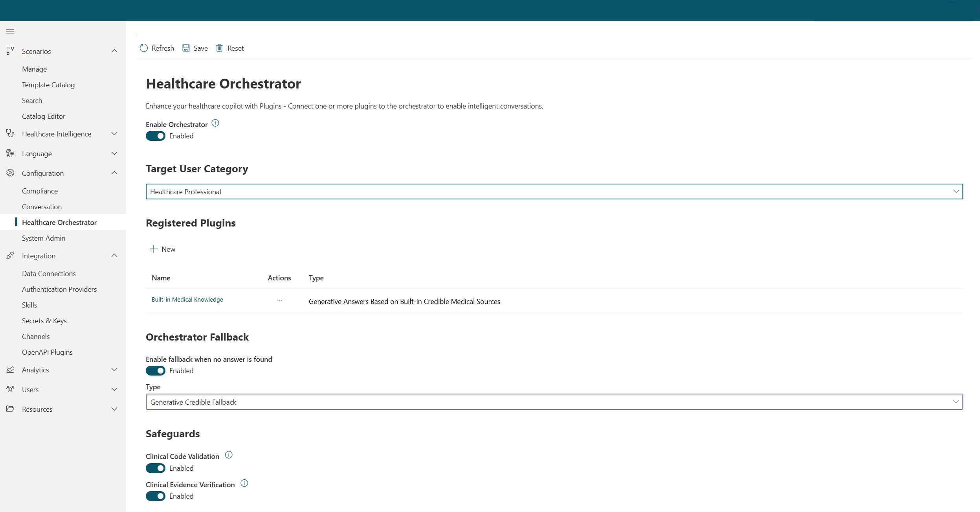Open the hamburger menu at top left
Image resolution: width=980 pixels, height=512 pixels.
10,31
